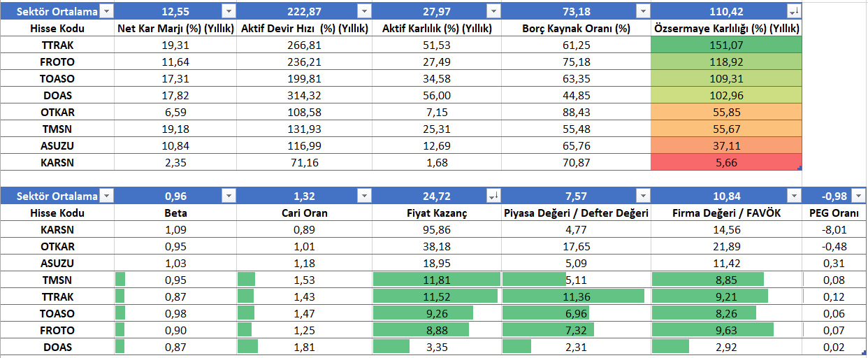868x358 pixels.
Task: Select the PEG Oranı column header
Action: [x=834, y=213]
